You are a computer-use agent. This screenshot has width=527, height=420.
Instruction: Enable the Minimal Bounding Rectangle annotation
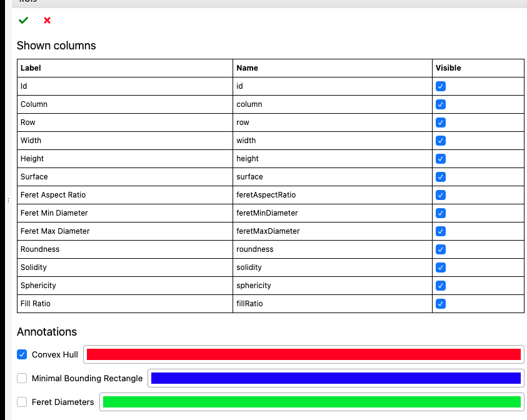click(22, 378)
